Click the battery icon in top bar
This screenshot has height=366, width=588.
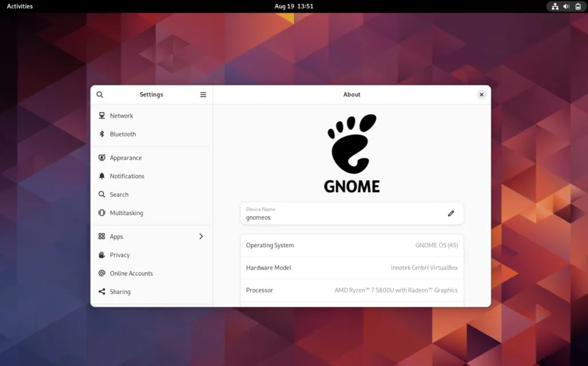pos(578,6)
